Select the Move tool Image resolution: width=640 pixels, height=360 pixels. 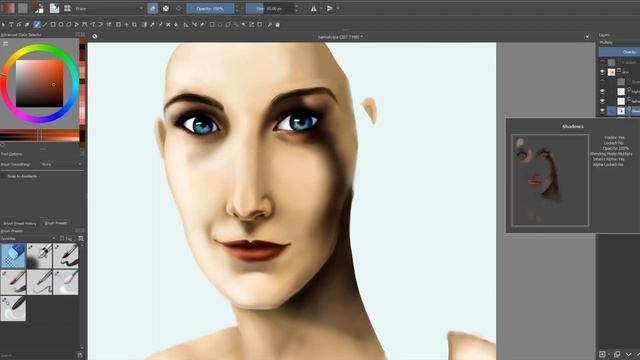126,24
